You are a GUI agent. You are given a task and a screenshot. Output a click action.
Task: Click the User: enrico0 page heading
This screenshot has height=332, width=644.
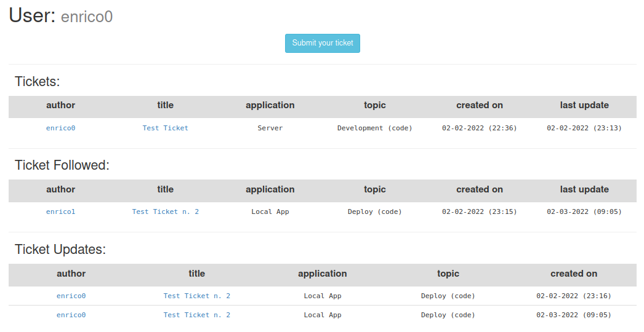click(61, 15)
